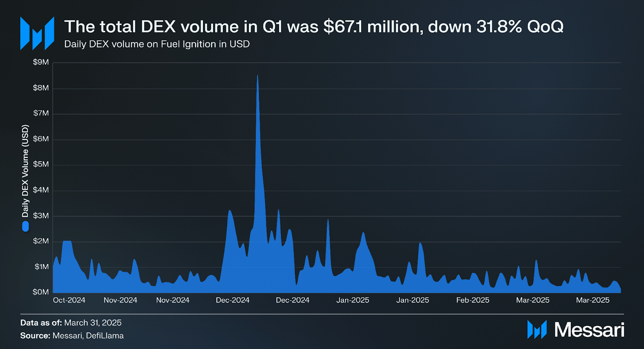
Task: Click the $9M y-axis label
Action: tap(41, 62)
